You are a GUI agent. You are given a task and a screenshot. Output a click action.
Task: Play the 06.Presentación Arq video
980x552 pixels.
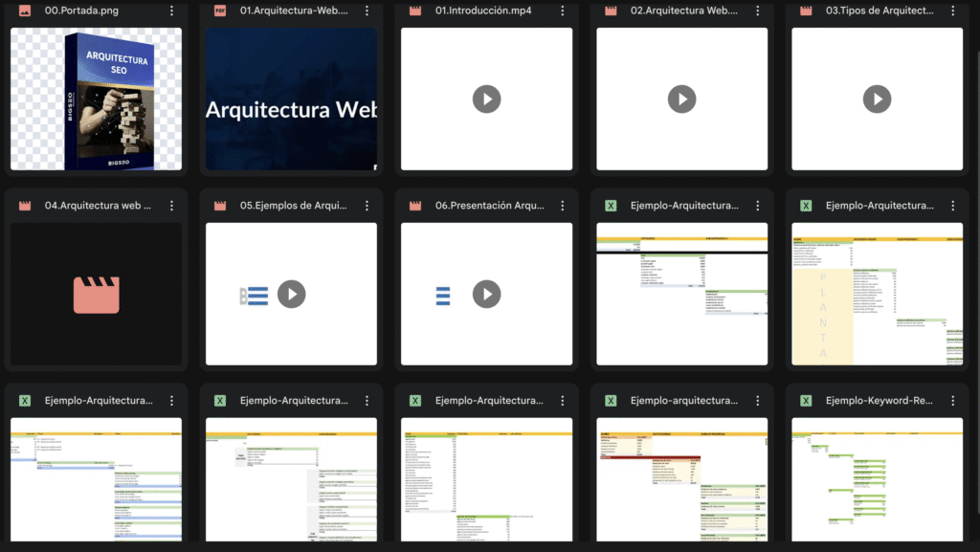pos(486,294)
